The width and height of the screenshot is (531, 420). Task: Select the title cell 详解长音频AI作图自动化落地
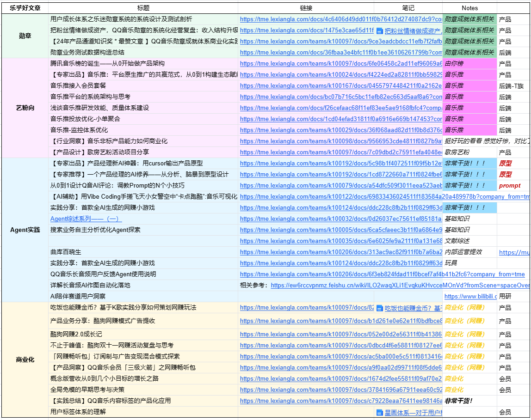point(143,286)
